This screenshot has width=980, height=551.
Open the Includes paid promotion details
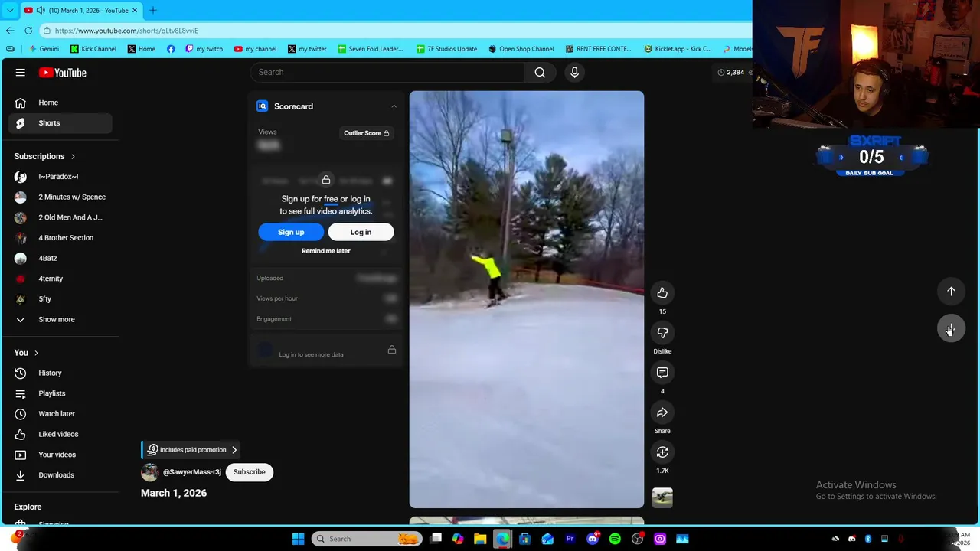[191, 450]
